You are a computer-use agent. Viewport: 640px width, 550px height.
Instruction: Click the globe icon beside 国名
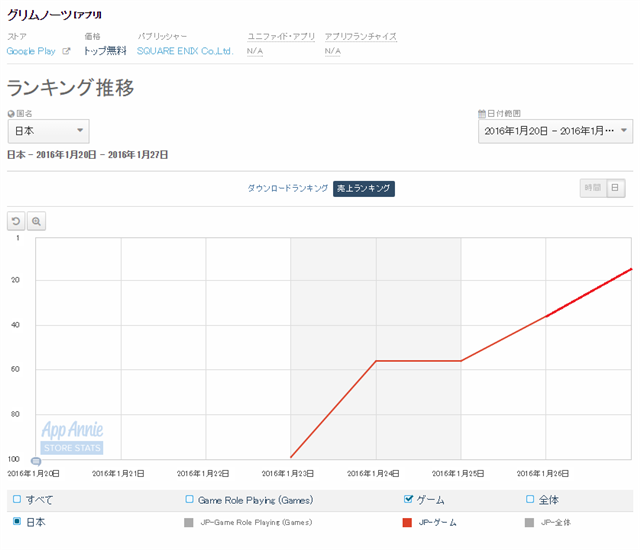[x=11, y=114]
